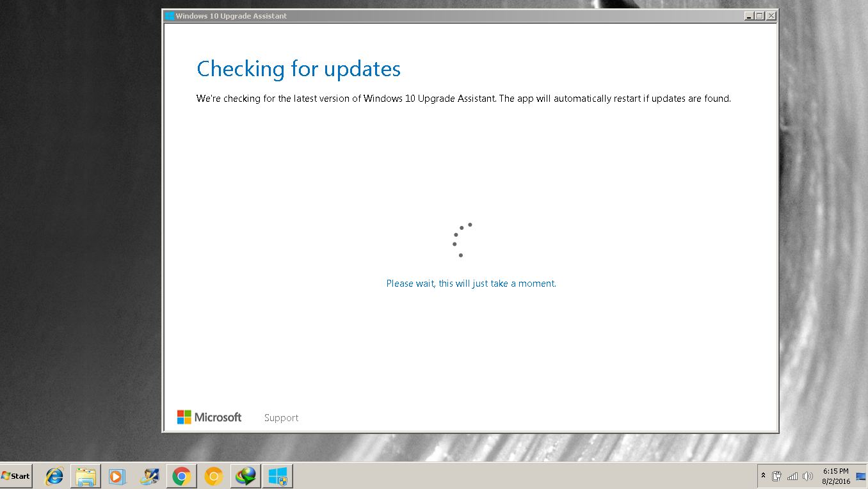Image resolution: width=868 pixels, height=489 pixels.
Task: Click the Support link in the footer
Action: point(281,418)
